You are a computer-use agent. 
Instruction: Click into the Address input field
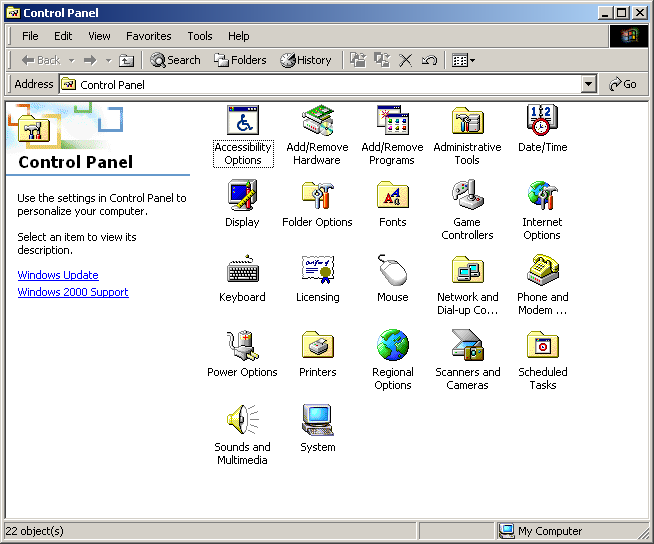(327, 84)
